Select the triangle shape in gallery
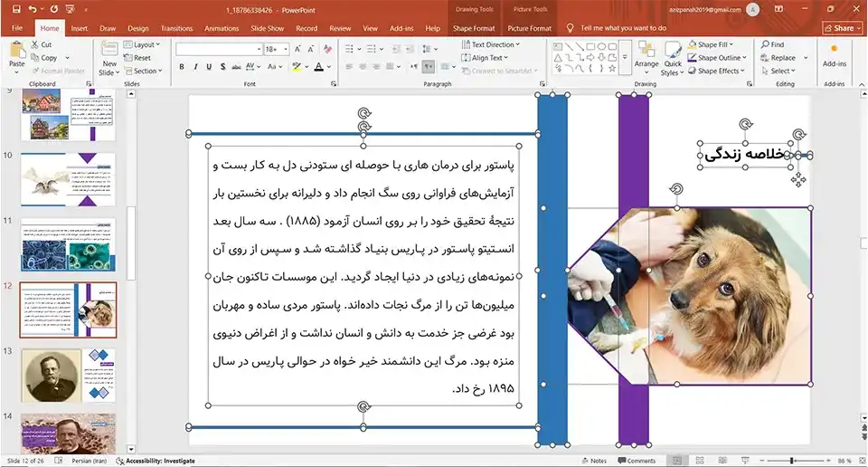This screenshot has width=868, height=467. point(558,58)
